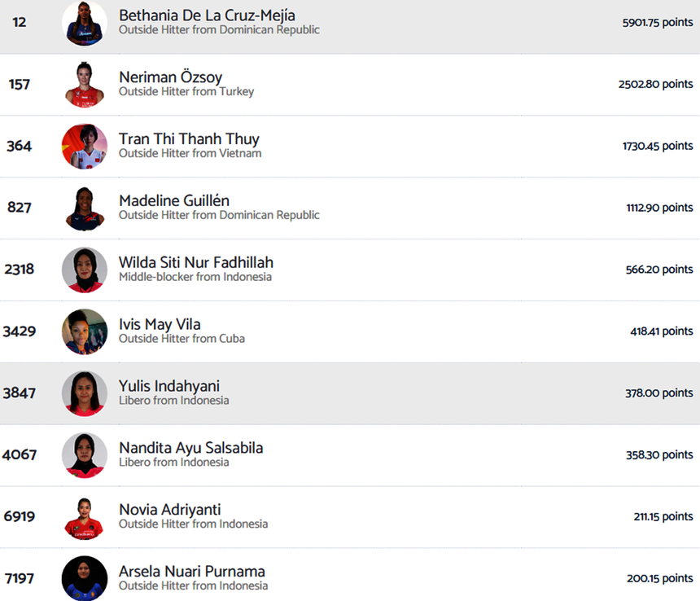The image size is (700, 601).
Task: Open Tran Thi Thanh Thuy's name link
Action: (189, 139)
